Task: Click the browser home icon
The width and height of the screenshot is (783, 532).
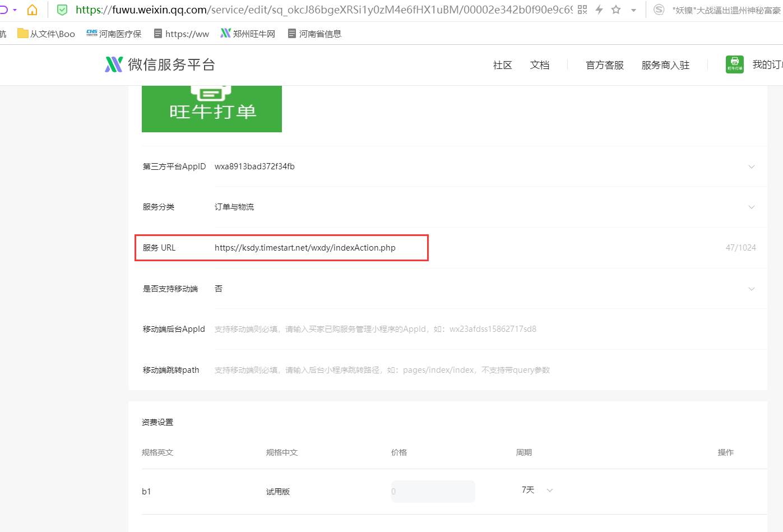Action: point(32,10)
